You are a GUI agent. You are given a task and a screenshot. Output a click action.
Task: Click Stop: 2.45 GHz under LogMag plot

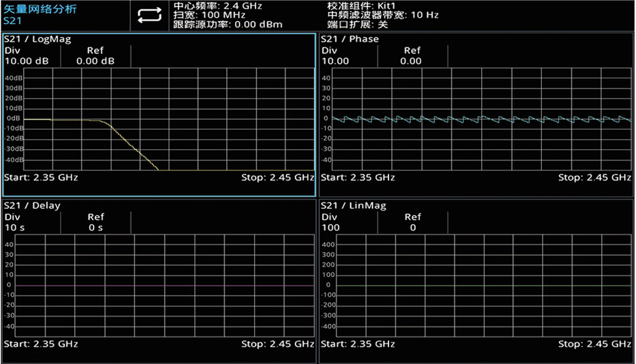coord(278,178)
